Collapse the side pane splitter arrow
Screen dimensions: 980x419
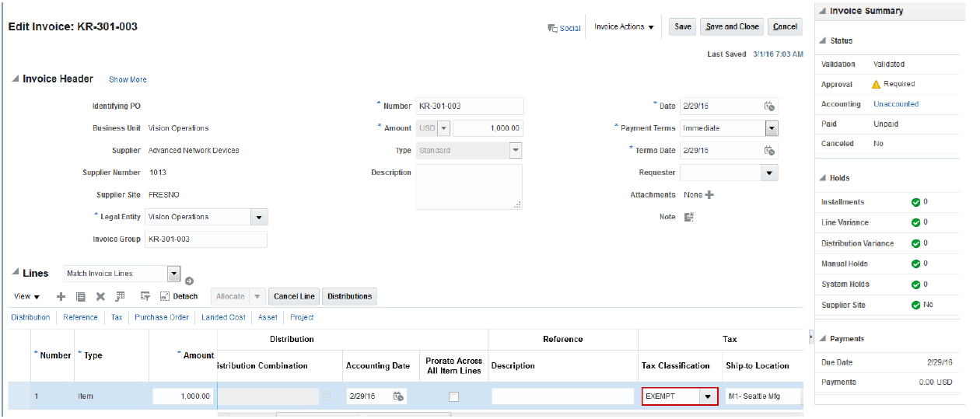point(810,337)
